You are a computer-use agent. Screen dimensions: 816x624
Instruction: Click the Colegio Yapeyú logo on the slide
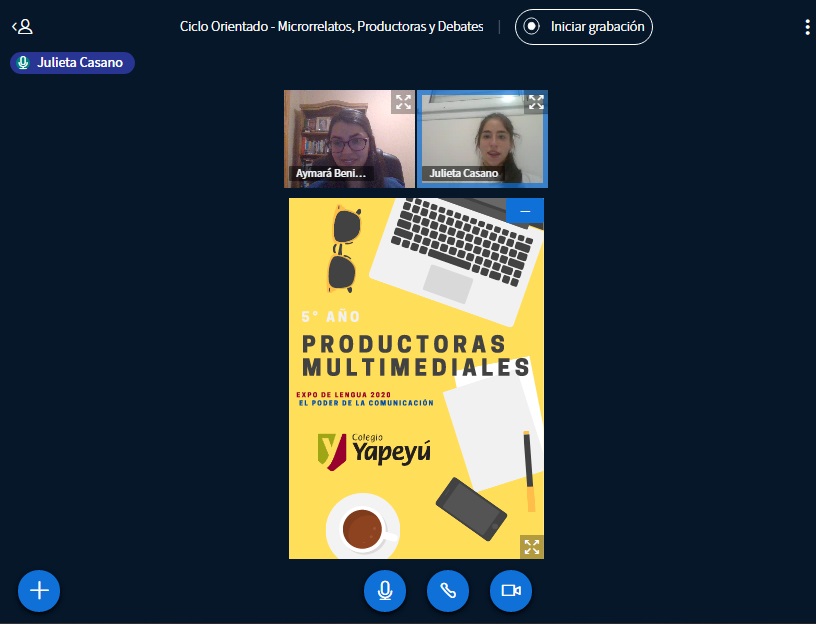[373, 451]
